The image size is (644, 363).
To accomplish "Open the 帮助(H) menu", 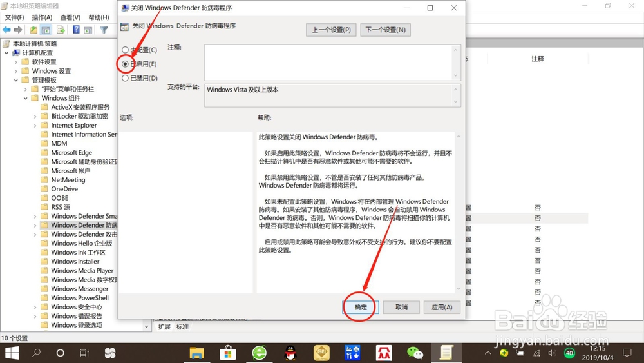I will 99,17.
